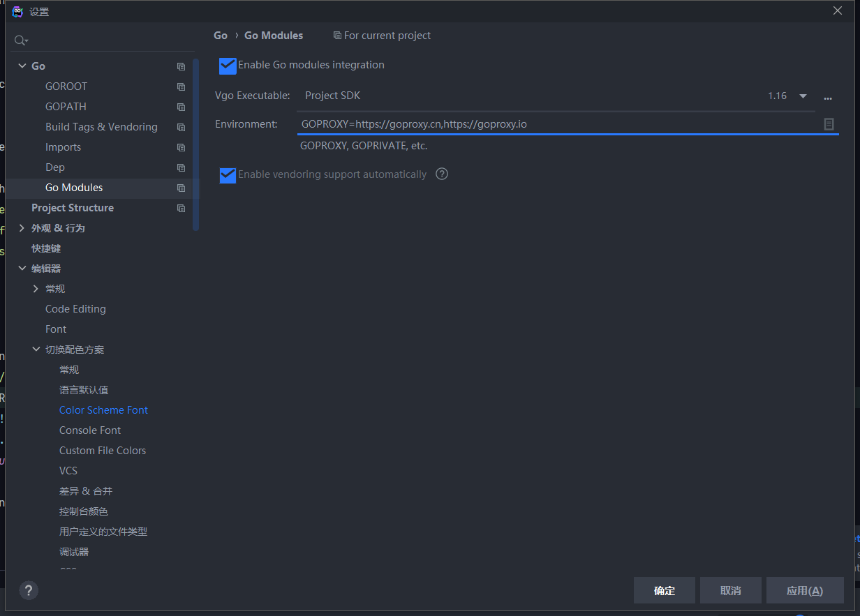Open Build Tags & Vendoring settings
The image size is (860, 616).
tap(101, 127)
